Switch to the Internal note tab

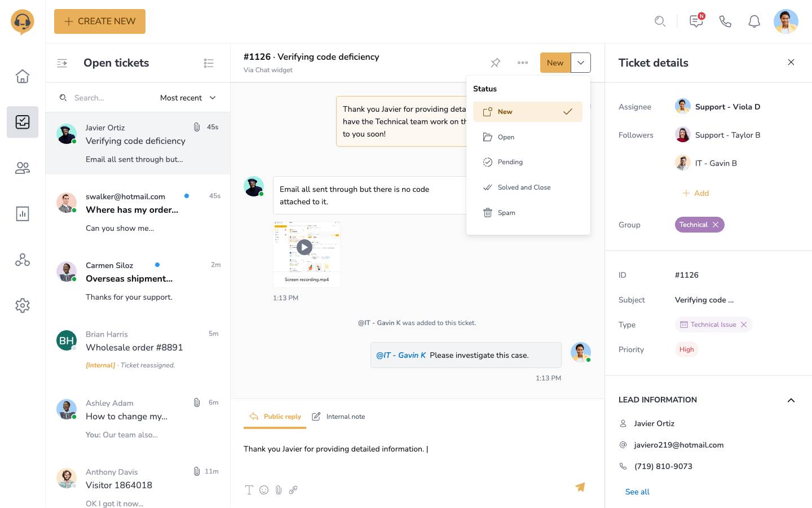pos(338,417)
